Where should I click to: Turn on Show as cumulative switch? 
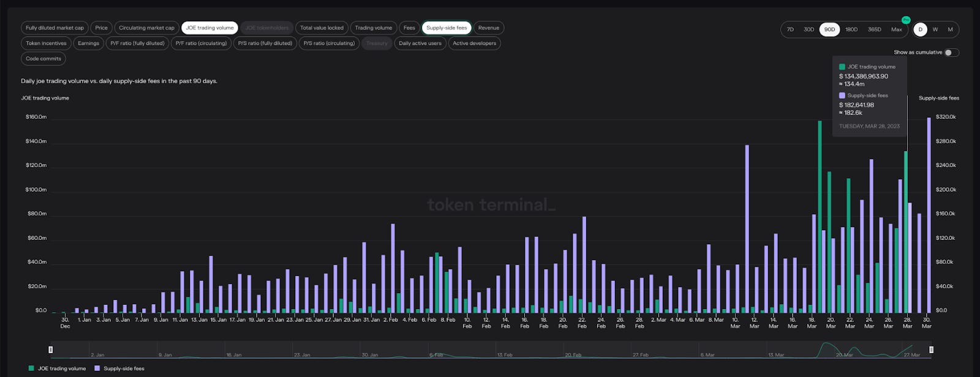coord(951,53)
